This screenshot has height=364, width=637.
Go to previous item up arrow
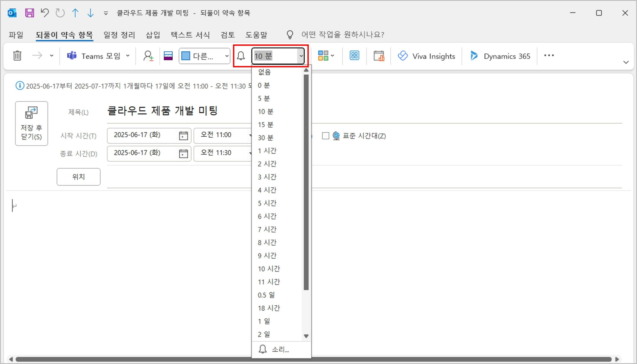75,13
